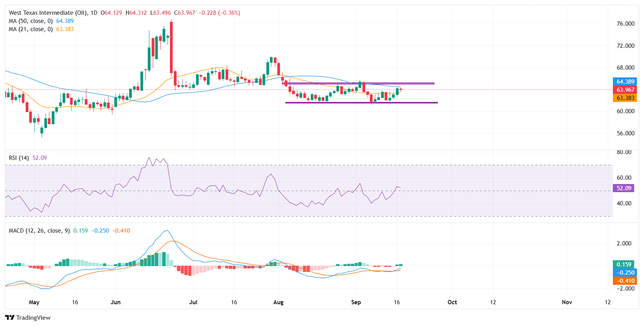Click the 56.000 level on price axis
The height and width of the screenshot is (326, 644).
[625, 133]
